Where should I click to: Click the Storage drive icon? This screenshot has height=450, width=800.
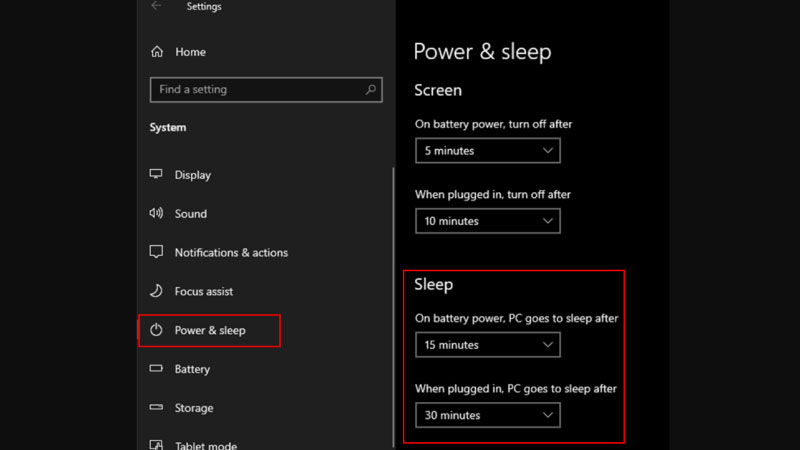pos(156,408)
